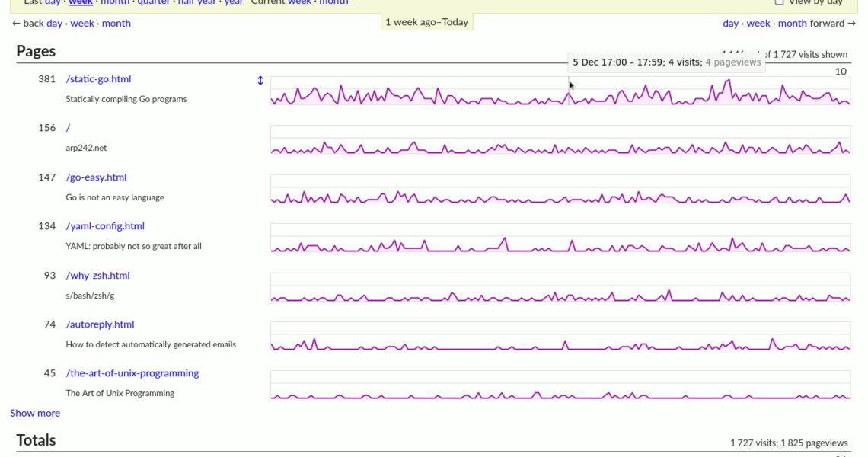Image resolution: width=868 pixels, height=457 pixels.
Task: Move forward one day in the period
Action: tap(730, 23)
